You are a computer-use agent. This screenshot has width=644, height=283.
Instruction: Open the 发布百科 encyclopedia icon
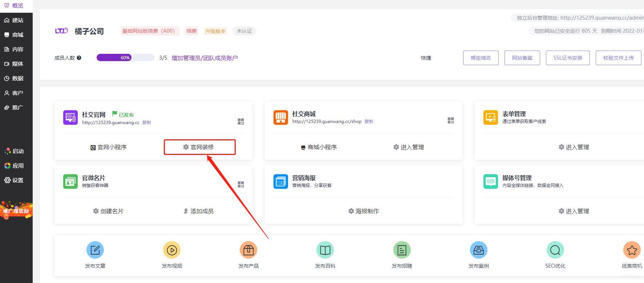point(325,250)
